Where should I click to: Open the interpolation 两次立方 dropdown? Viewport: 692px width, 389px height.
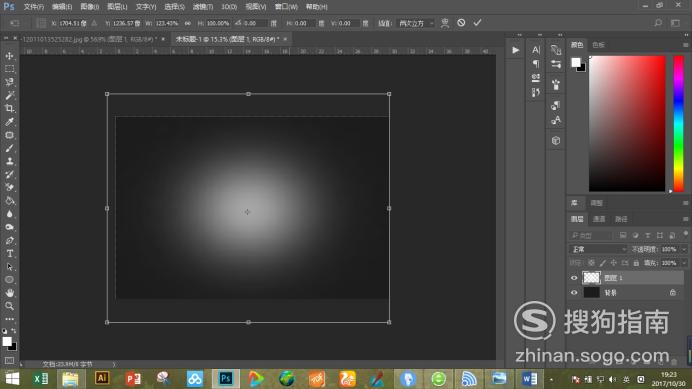coord(416,23)
